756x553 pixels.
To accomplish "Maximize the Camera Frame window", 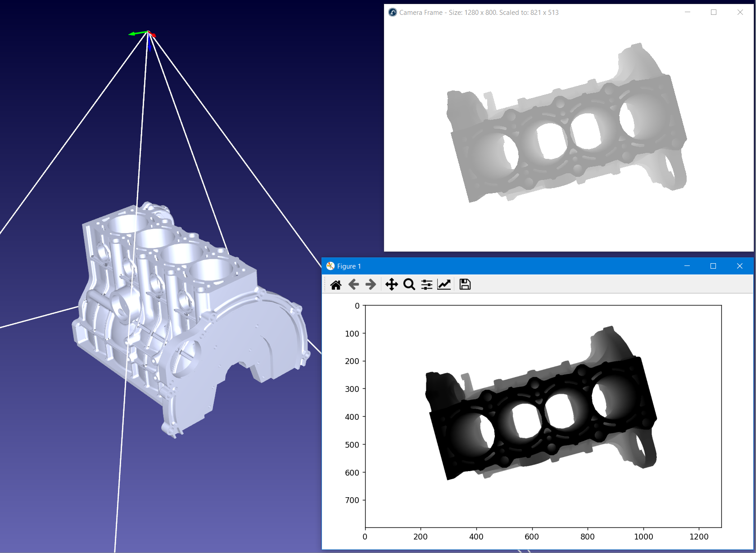I will tap(714, 12).
